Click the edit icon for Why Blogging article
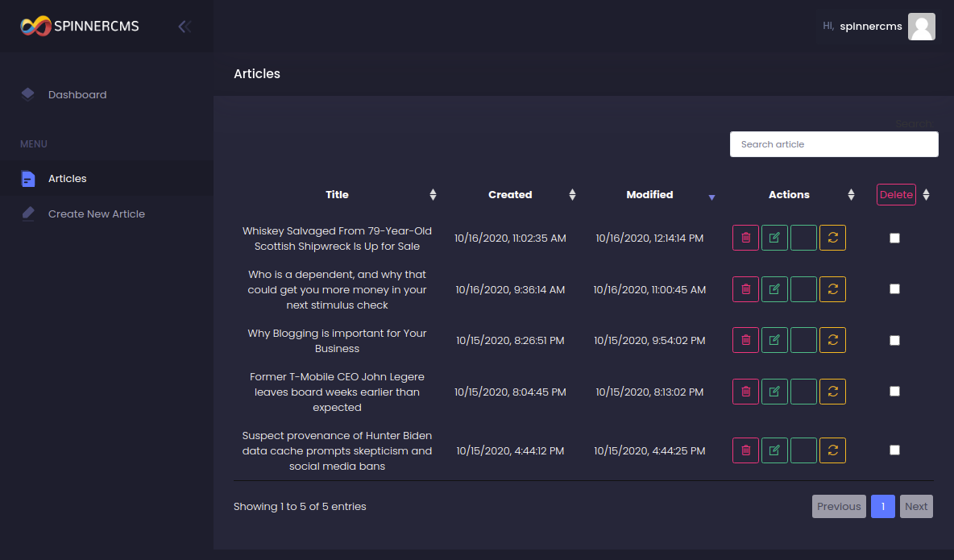Screen dimensions: 954x560 [x=774, y=340]
